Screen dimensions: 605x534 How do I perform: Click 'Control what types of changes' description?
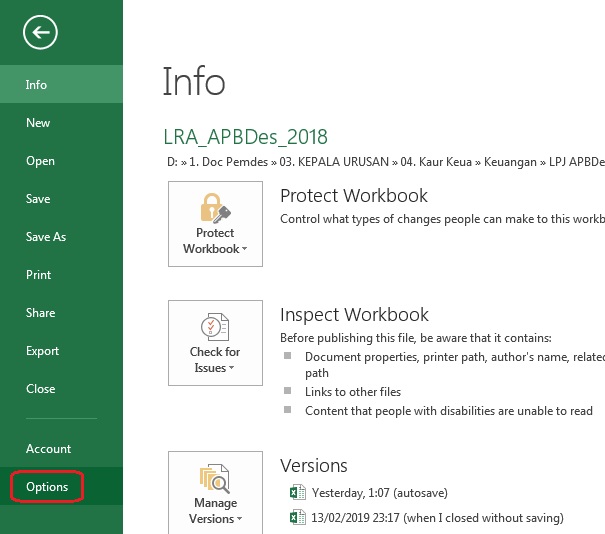(443, 219)
